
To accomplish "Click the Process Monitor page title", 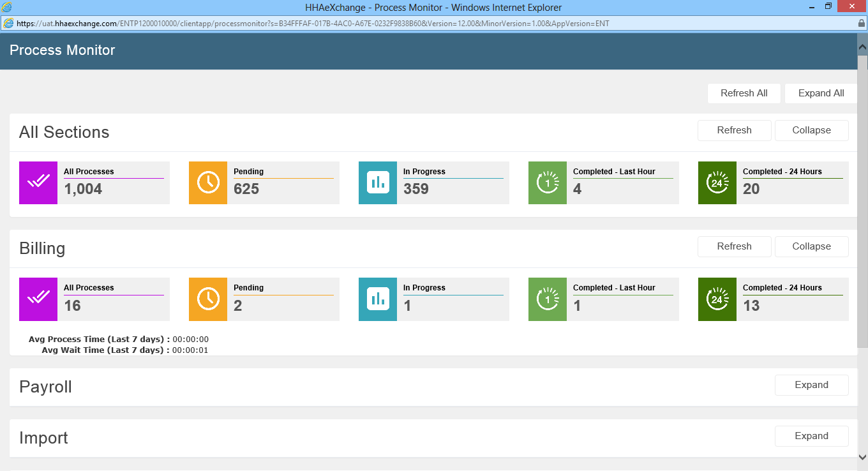I will click(x=63, y=50).
